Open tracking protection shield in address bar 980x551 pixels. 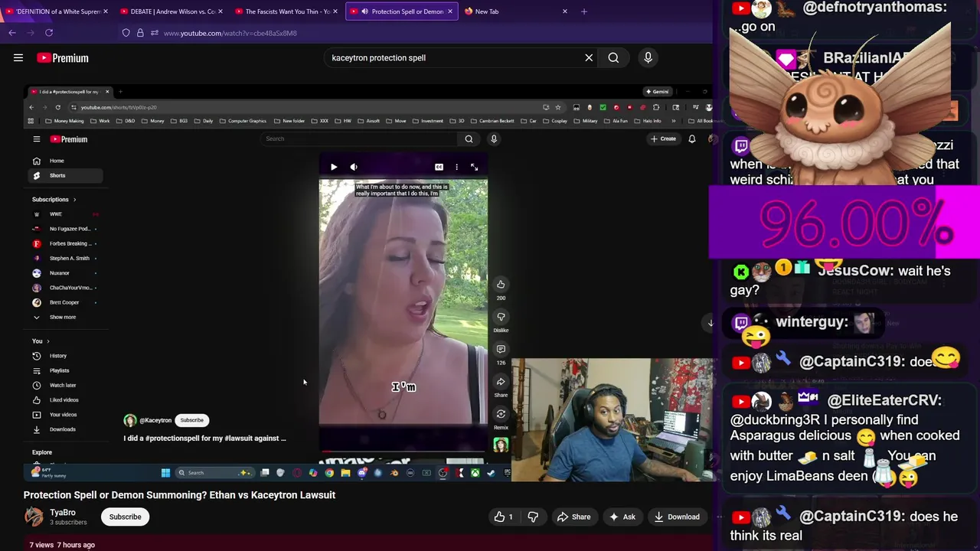[x=126, y=33]
